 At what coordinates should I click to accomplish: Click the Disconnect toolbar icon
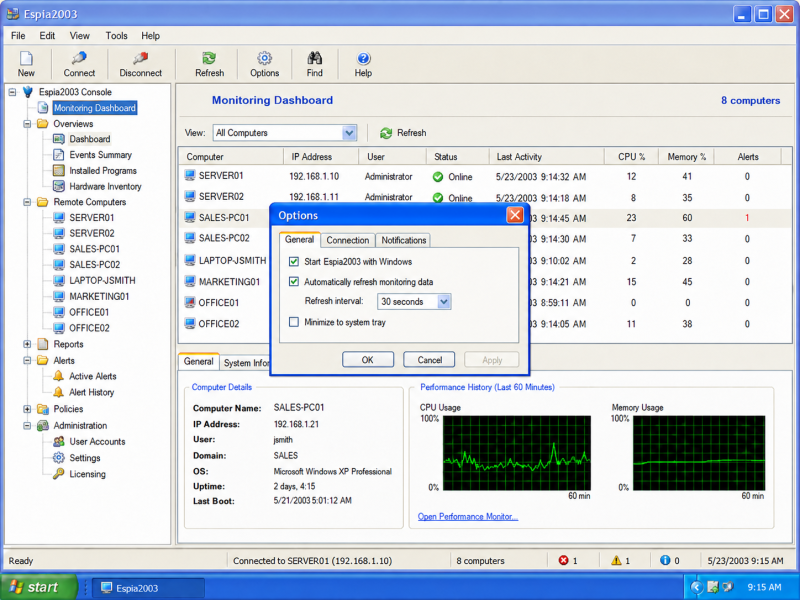140,58
